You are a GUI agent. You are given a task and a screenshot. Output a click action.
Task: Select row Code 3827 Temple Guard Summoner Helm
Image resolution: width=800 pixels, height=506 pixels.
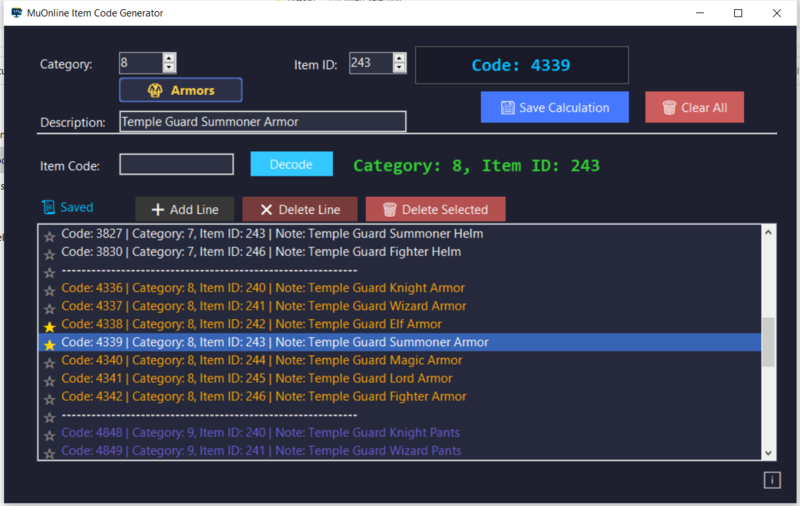click(x=400, y=234)
